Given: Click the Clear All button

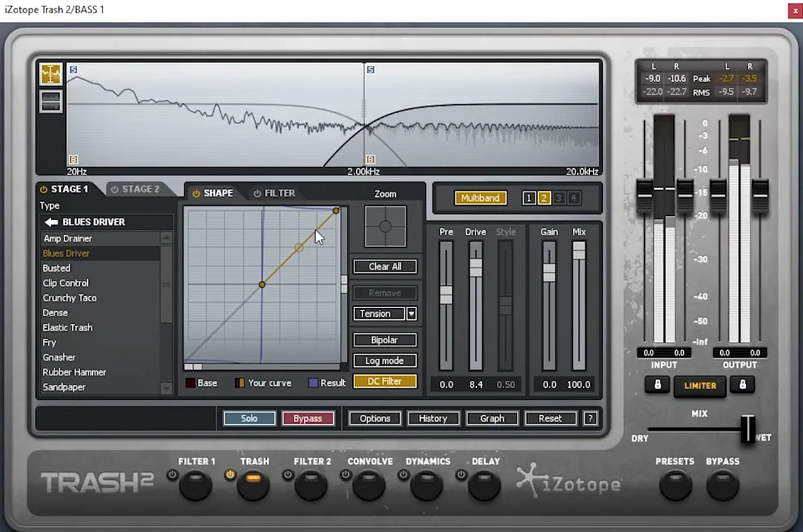Looking at the screenshot, I should click(x=385, y=267).
